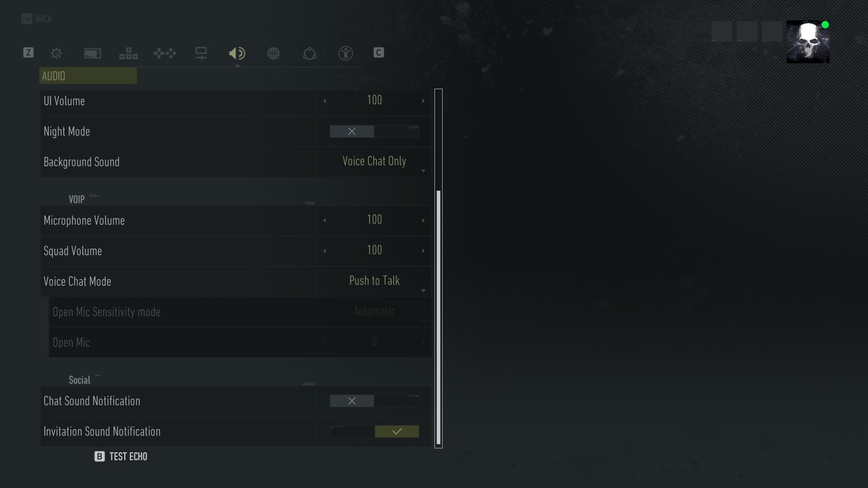Screen dimensions: 868x488
Task: Click the Network/online settings icon
Action: (x=274, y=53)
